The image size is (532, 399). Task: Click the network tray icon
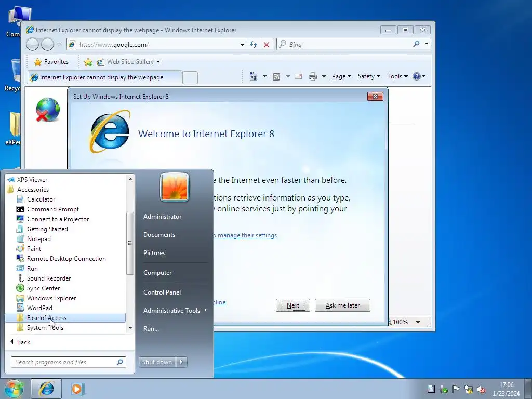[469, 389]
